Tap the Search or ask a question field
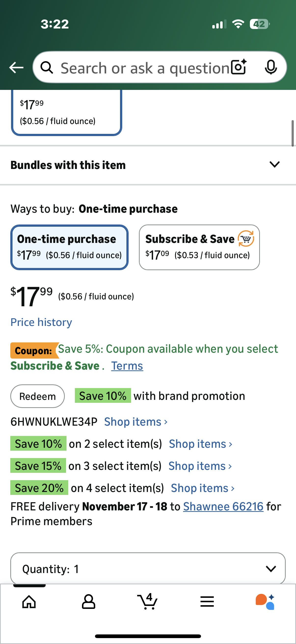 pyautogui.click(x=145, y=68)
